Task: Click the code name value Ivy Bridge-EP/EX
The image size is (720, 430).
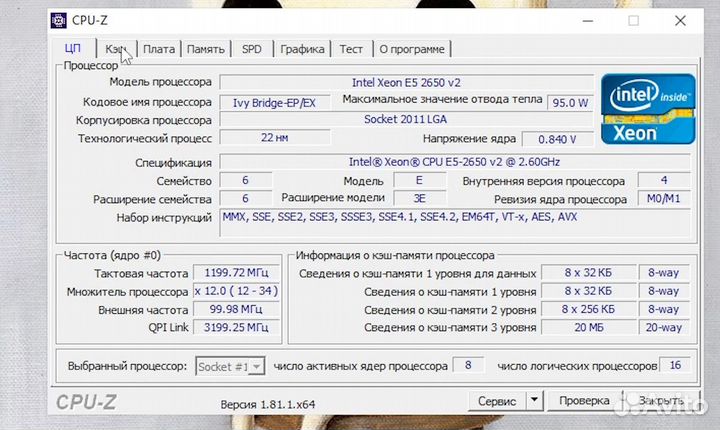Action: click(x=275, y=102)
